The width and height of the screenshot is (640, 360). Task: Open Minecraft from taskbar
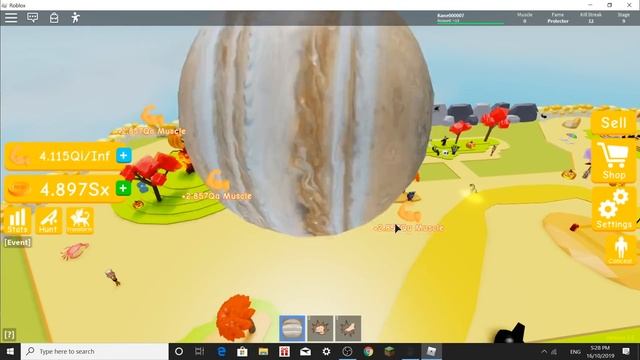[x=389, y=351]
